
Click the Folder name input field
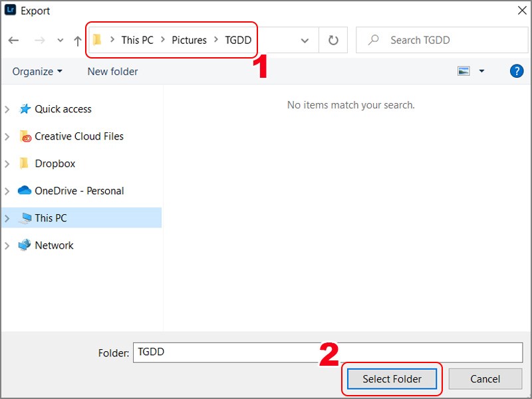coord(328,352)
